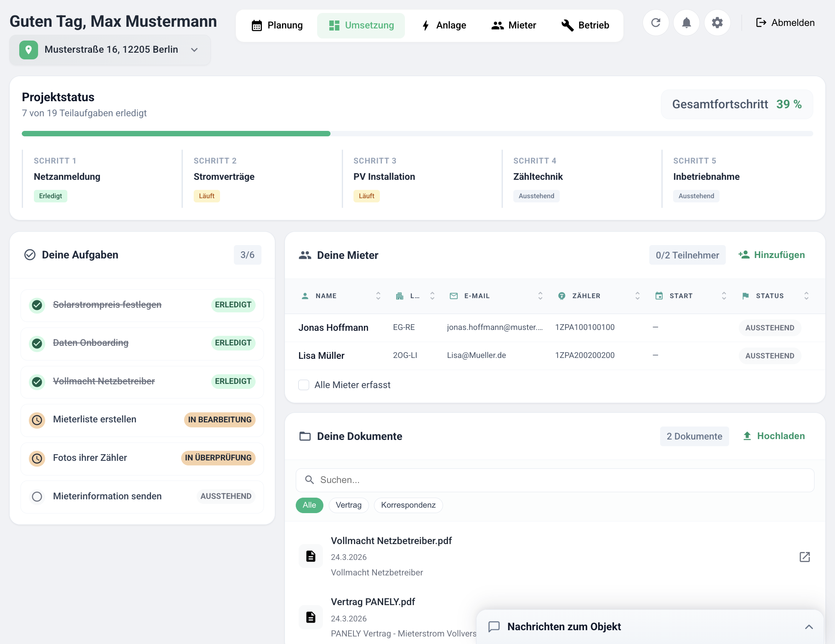Open the Fotos ihrer Zähler task
The width and height of the screenshot is (835, 644).
142,458
